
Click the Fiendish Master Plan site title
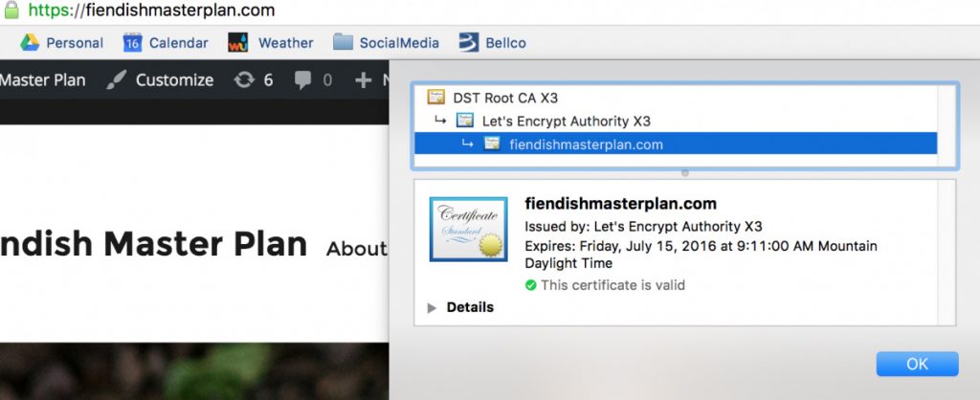[153, 244]
